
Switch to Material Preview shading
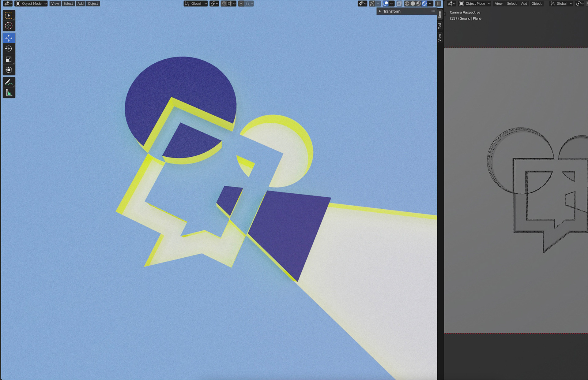419,4
